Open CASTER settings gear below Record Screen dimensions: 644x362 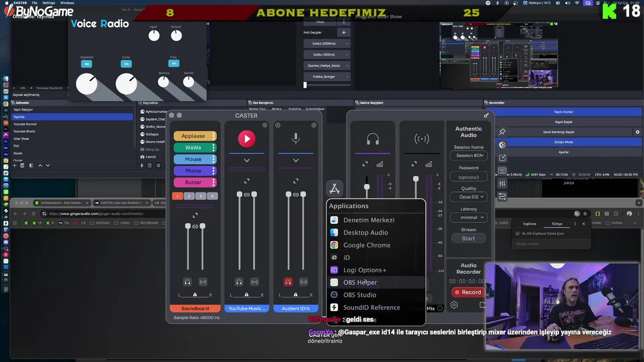[454, 305]
